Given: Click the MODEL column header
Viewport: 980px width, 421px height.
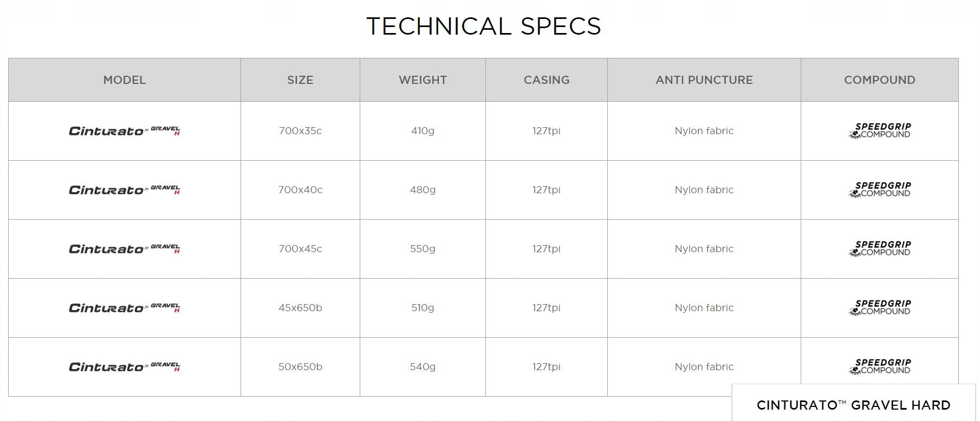Looking at the screenshot, I should [125, 80].
